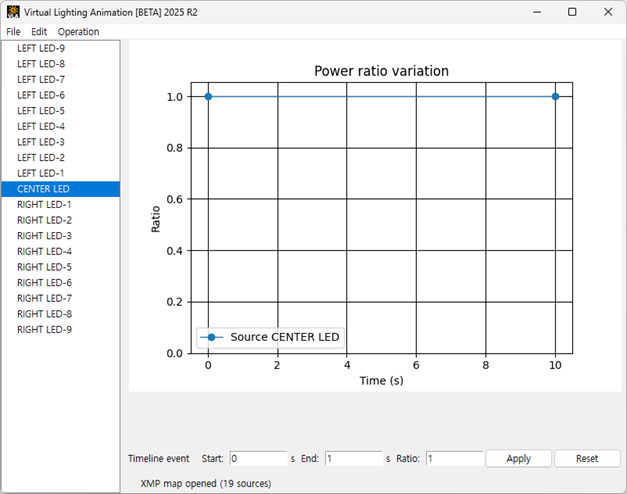Click the XMP map opened status text
Screen dimensions: 627x494
[x=206, y=484]
